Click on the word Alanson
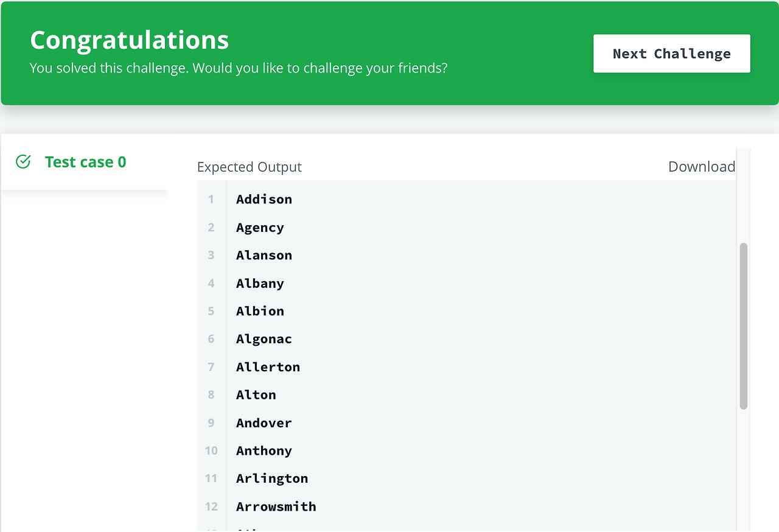 pos(264,255)
